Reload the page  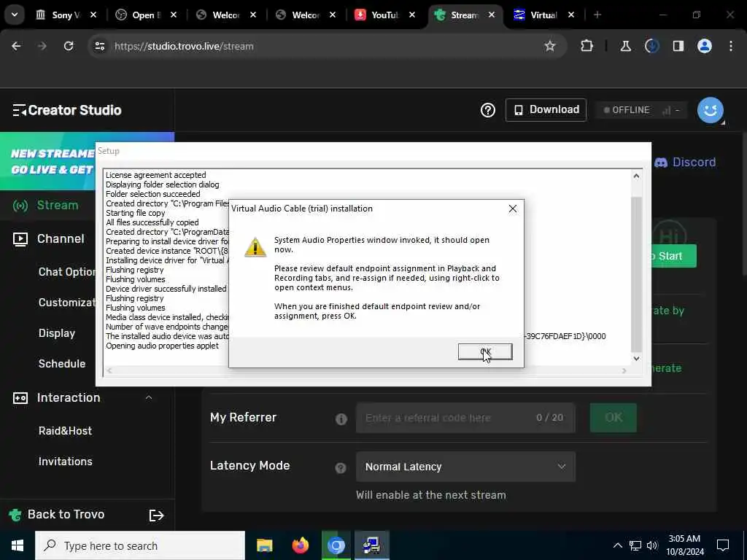(69, 46)
